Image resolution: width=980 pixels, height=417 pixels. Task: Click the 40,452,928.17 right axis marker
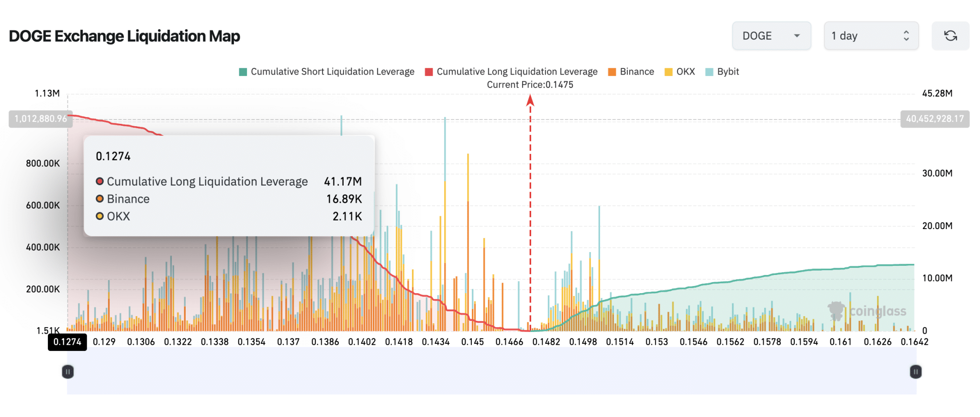click(x=935, y=119)
